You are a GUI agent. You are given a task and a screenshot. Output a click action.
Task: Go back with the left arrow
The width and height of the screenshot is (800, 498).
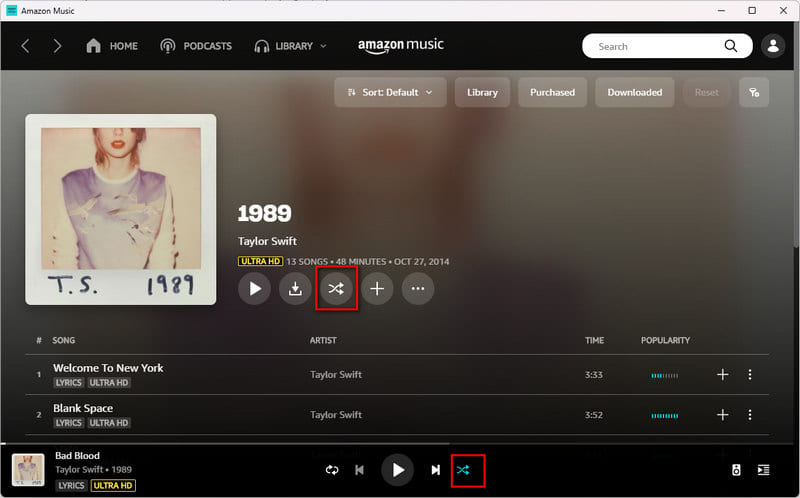(x=25, y=46)
